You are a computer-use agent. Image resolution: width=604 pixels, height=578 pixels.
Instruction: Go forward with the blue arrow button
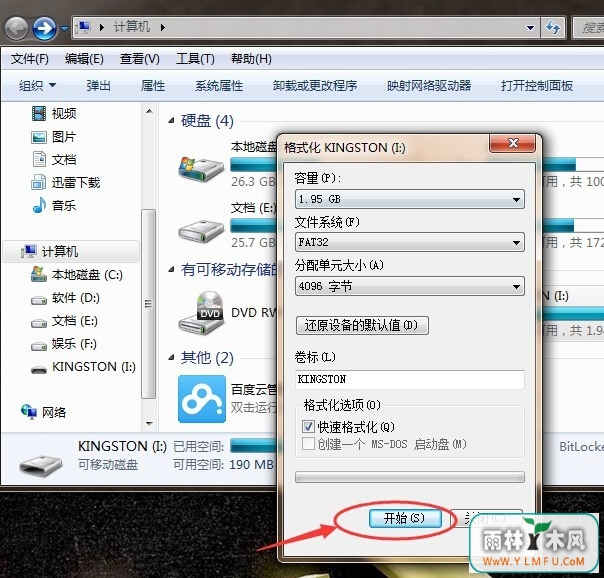point(45,28)
